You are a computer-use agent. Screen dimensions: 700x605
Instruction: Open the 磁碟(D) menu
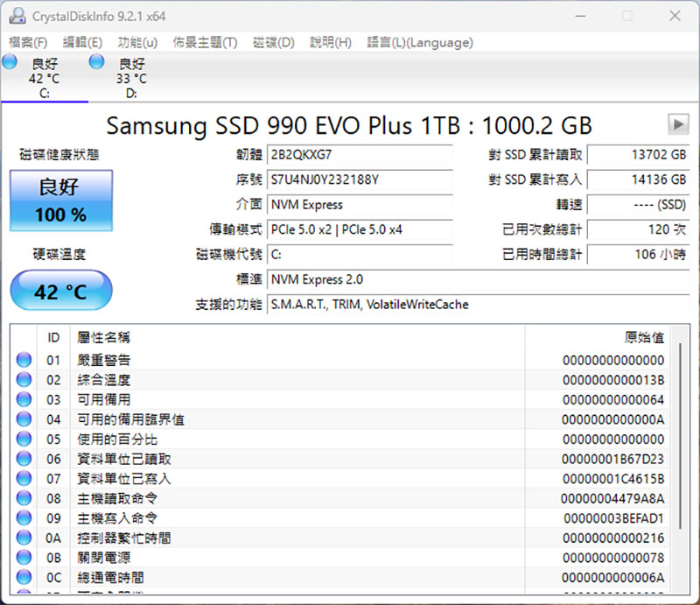[x=273, y=42]
